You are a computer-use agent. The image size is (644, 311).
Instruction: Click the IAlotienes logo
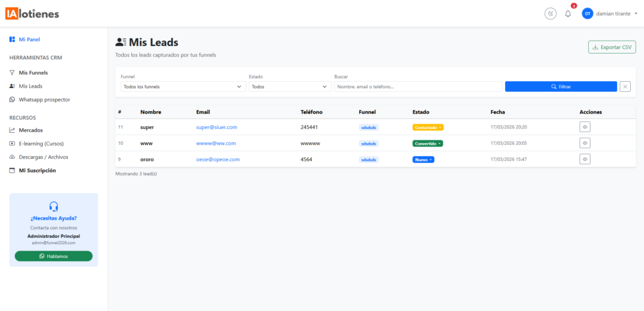pyautogui.click(x=34, y=13)
